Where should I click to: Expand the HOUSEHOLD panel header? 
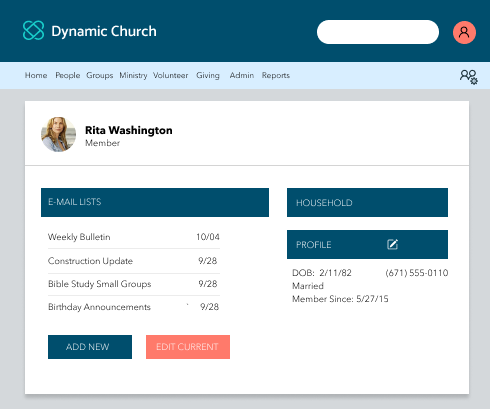coord(367,202)
